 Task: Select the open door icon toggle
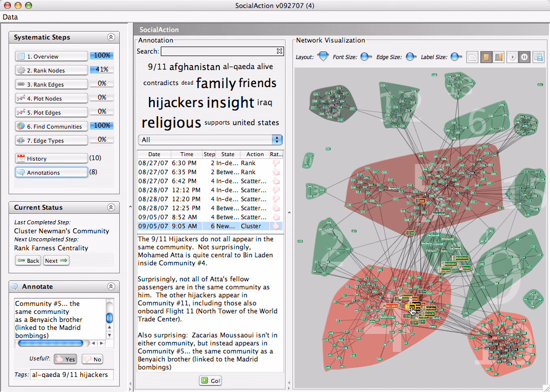coord(498,57)
